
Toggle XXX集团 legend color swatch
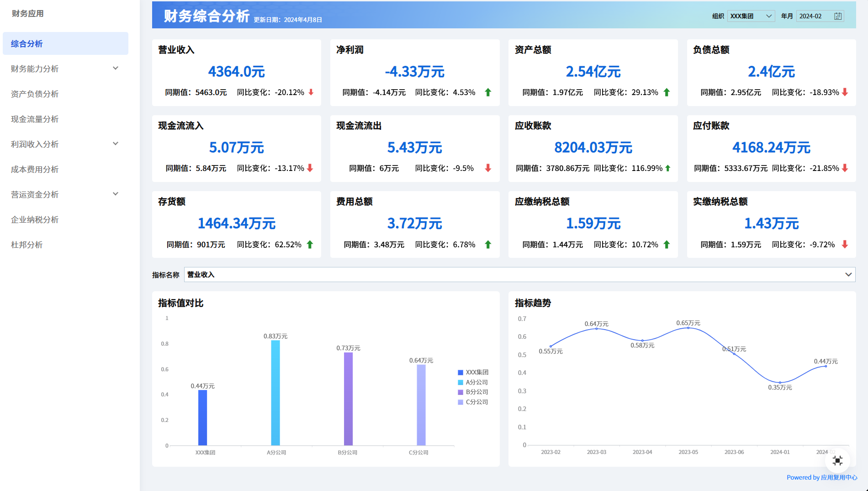pos(460,373)
